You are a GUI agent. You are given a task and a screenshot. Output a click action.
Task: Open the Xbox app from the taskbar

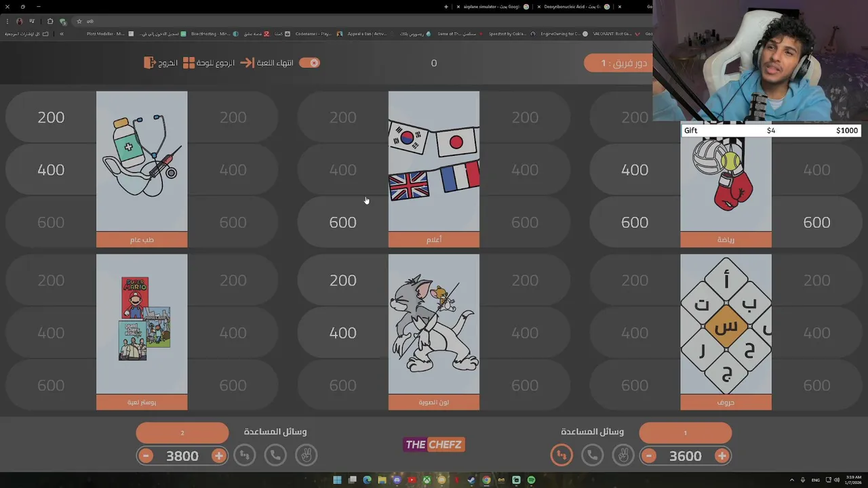tap(427, 480)
